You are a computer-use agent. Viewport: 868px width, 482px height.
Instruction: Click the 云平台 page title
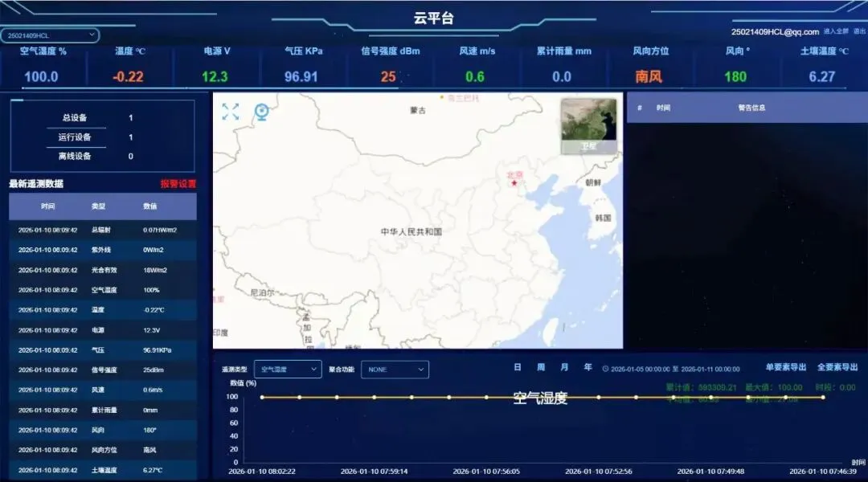tap(433, 18)
